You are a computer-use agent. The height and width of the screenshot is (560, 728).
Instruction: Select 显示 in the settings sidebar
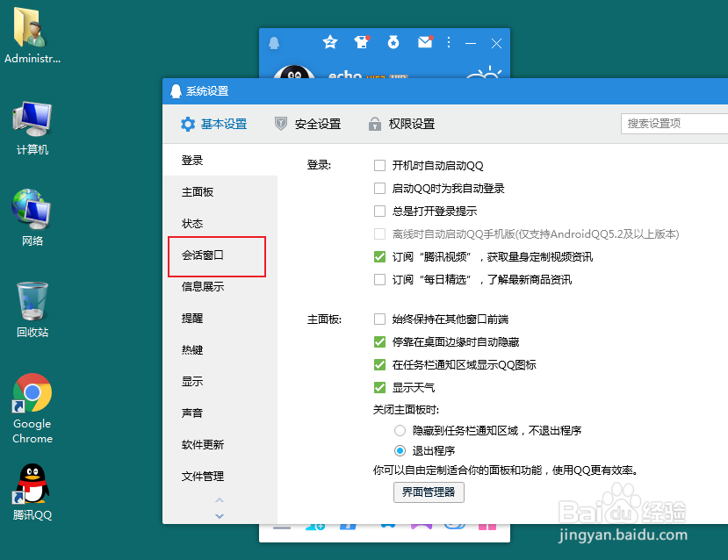[220, 381]
